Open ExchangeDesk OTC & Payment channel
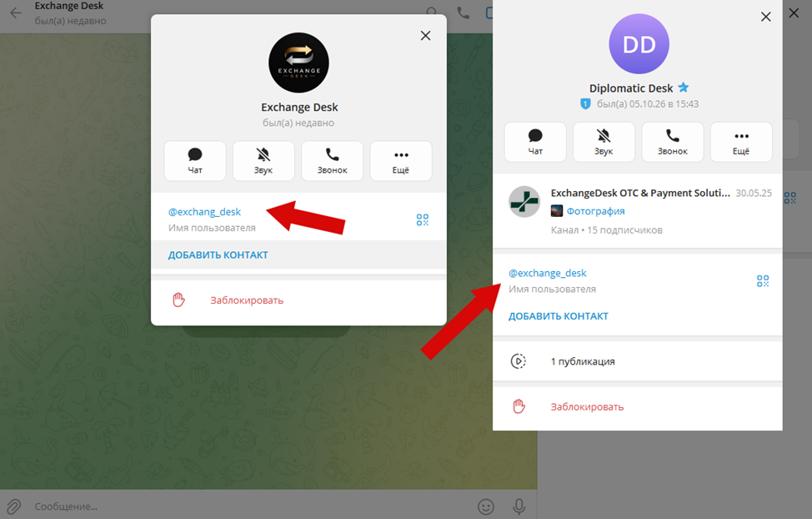812x519 pixels. [638, 211]
